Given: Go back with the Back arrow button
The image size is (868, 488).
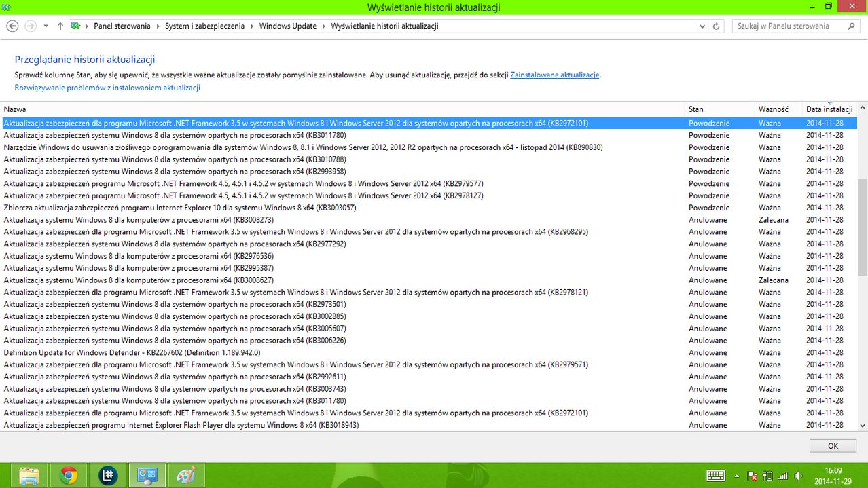Looking at the screenshot, I should pyautogui.click(x=12, y=26).
